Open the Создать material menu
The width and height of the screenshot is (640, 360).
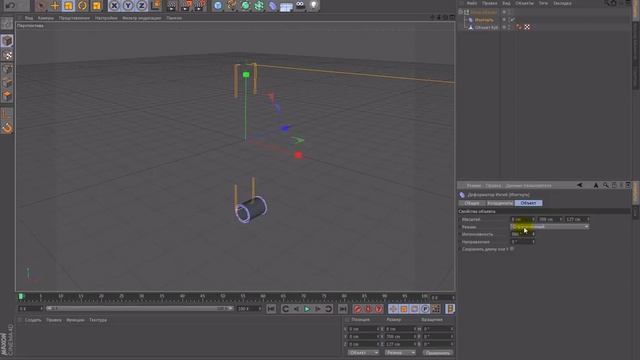click(x=33, y=320)
